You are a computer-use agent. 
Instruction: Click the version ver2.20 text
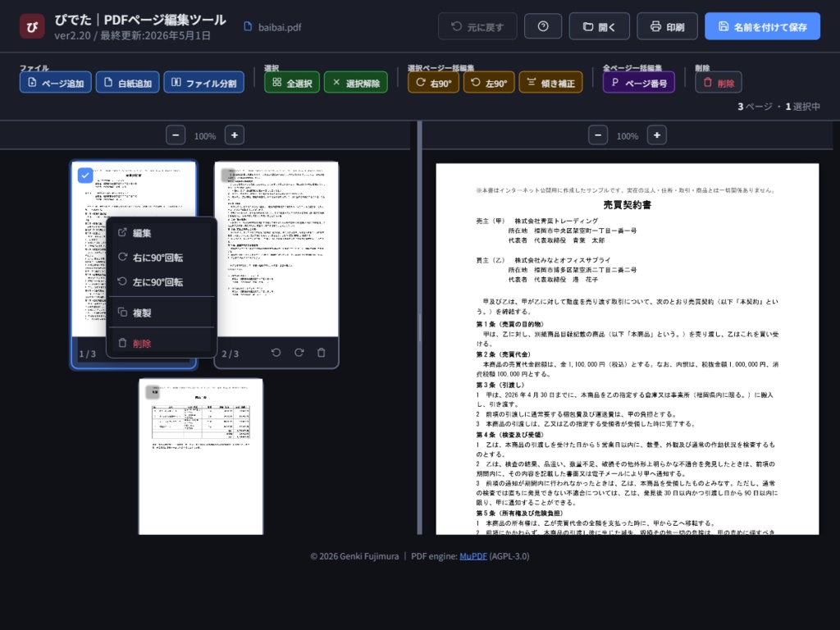click(72, 36)
